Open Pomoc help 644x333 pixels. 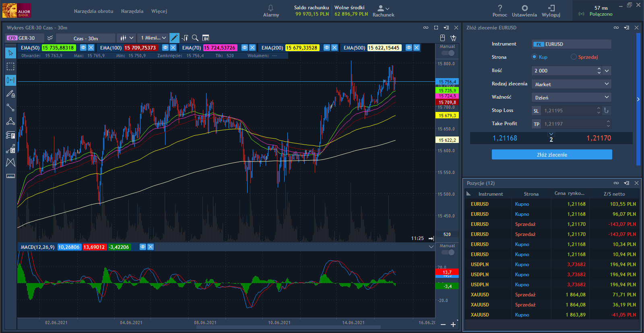(x=500, y=11)
